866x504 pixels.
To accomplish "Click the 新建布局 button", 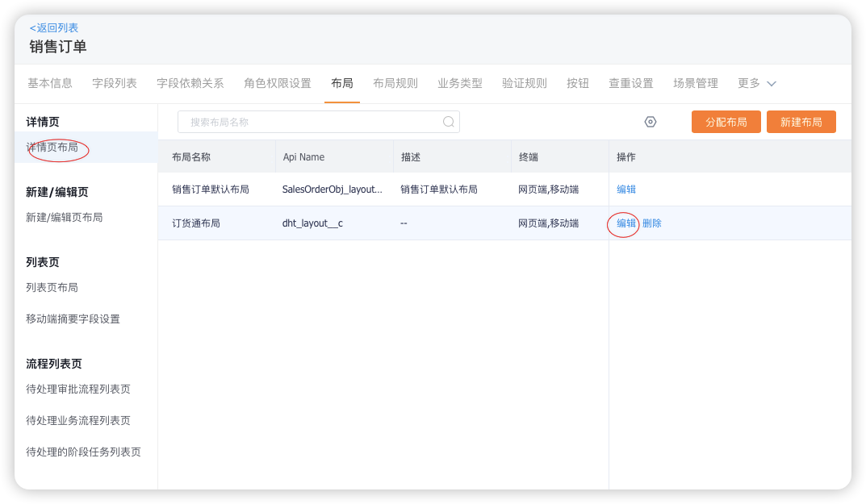I will click(801, 122).
